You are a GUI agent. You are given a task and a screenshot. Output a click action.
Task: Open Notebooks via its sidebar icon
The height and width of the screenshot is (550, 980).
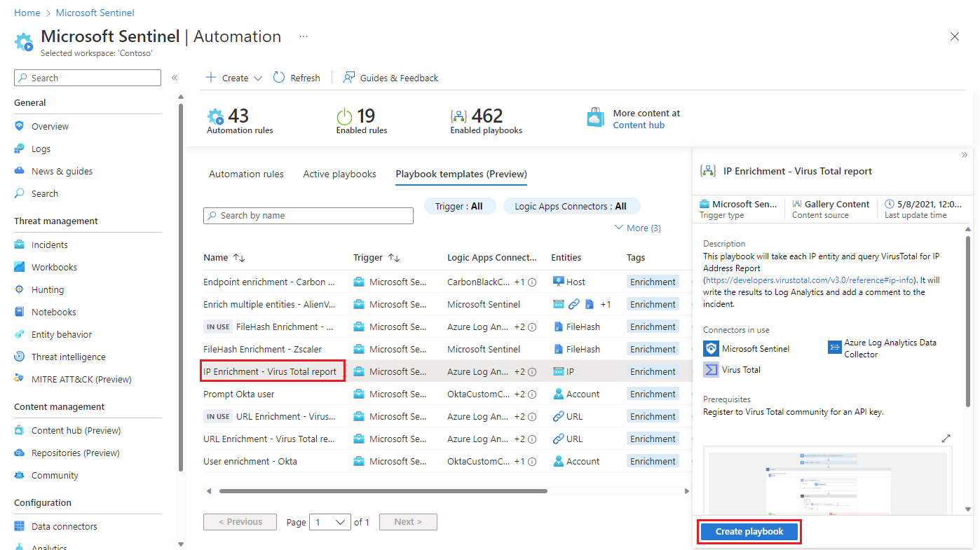(19, 312)
